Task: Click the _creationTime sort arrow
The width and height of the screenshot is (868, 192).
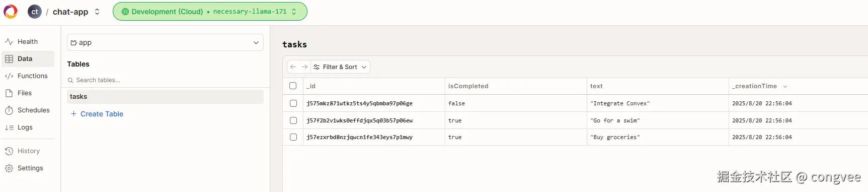Action: tap(785, 87)
